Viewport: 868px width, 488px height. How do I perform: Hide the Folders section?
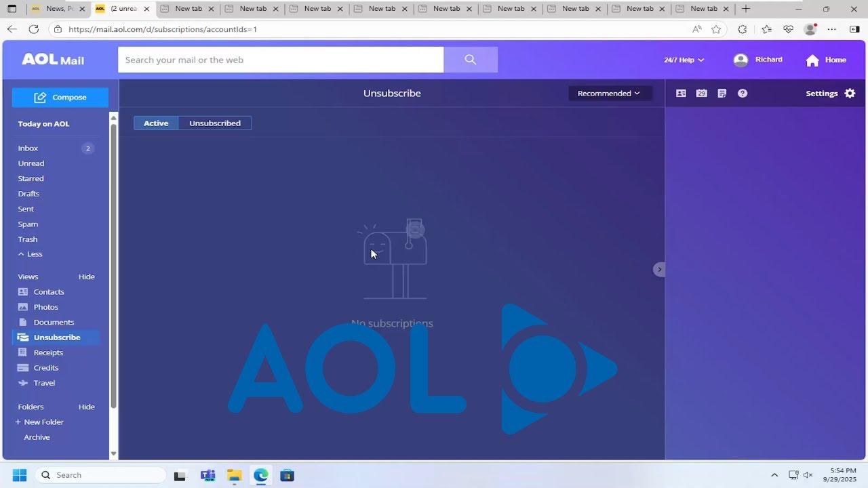pyautogui.click(x=86, y=407)
